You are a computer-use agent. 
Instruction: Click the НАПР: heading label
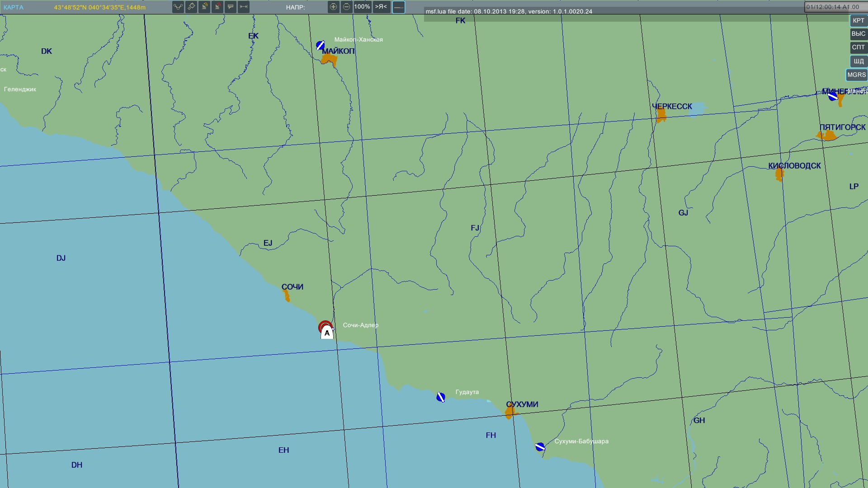[x=295, y=7]
